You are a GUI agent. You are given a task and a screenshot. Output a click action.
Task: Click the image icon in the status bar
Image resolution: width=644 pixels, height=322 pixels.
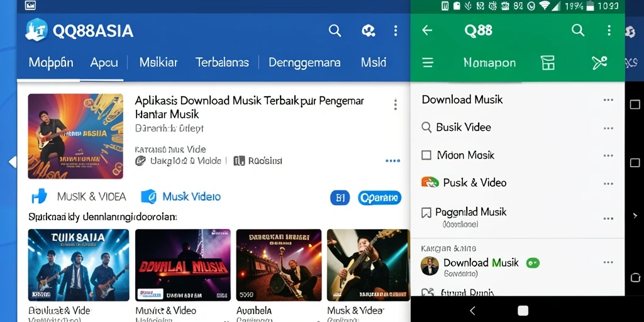(30, 5)
